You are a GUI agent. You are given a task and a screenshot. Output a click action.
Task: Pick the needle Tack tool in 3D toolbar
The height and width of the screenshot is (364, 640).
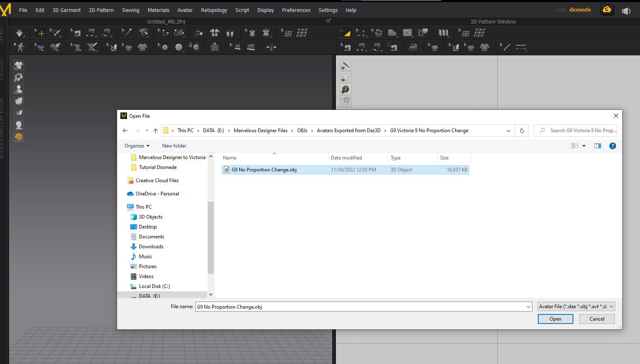(127, 33)
